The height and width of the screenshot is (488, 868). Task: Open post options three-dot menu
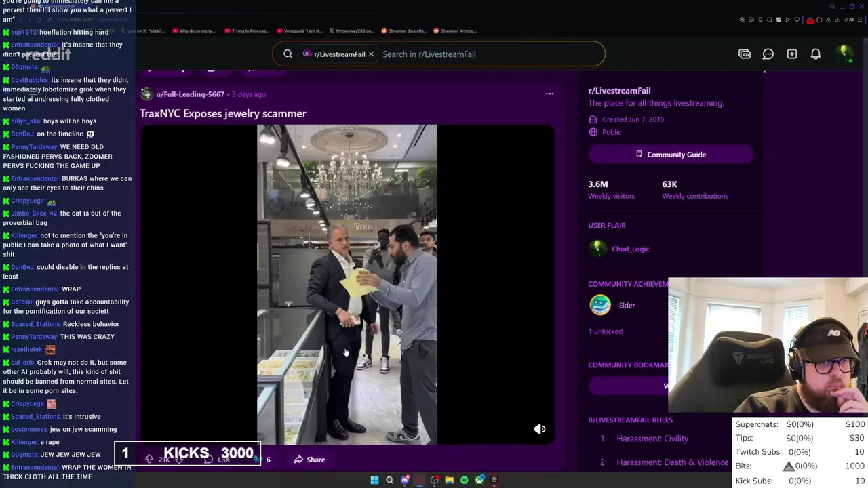[549, 94]
